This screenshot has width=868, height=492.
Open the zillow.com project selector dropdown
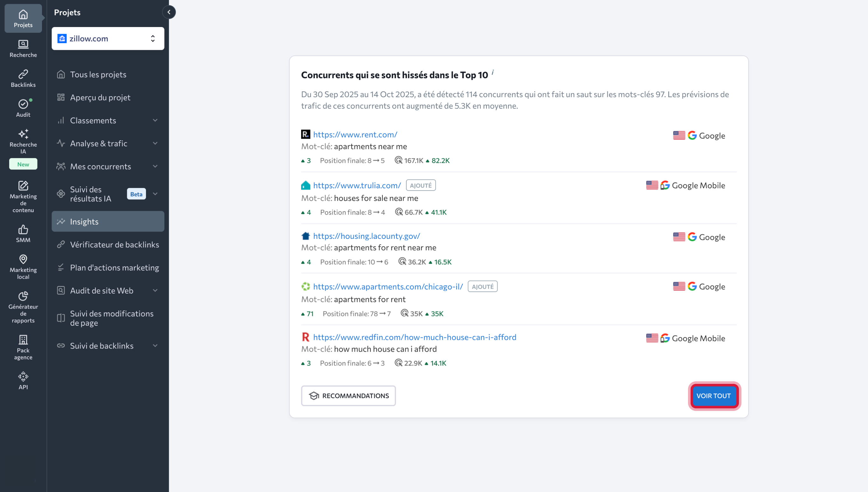click(108, 38)
